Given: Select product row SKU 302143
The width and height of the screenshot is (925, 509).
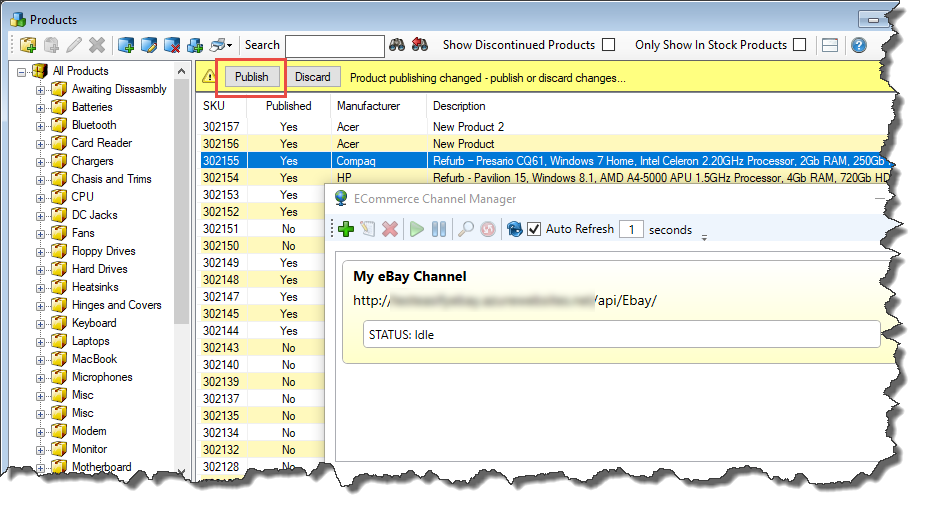Looking at the screenshot, I should 262,348.
